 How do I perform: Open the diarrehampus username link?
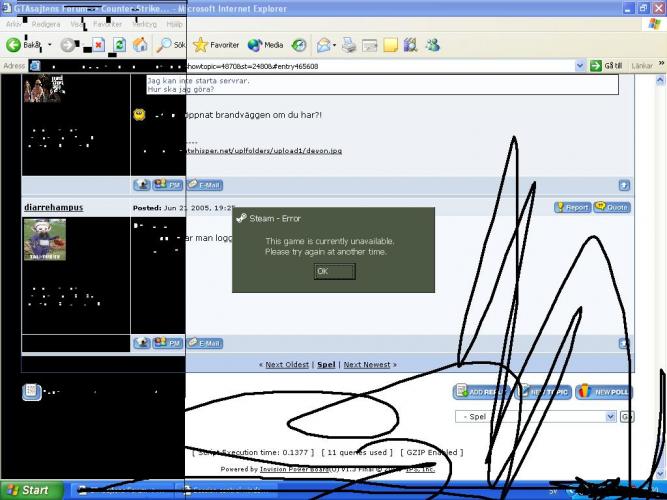pos(54,207)
